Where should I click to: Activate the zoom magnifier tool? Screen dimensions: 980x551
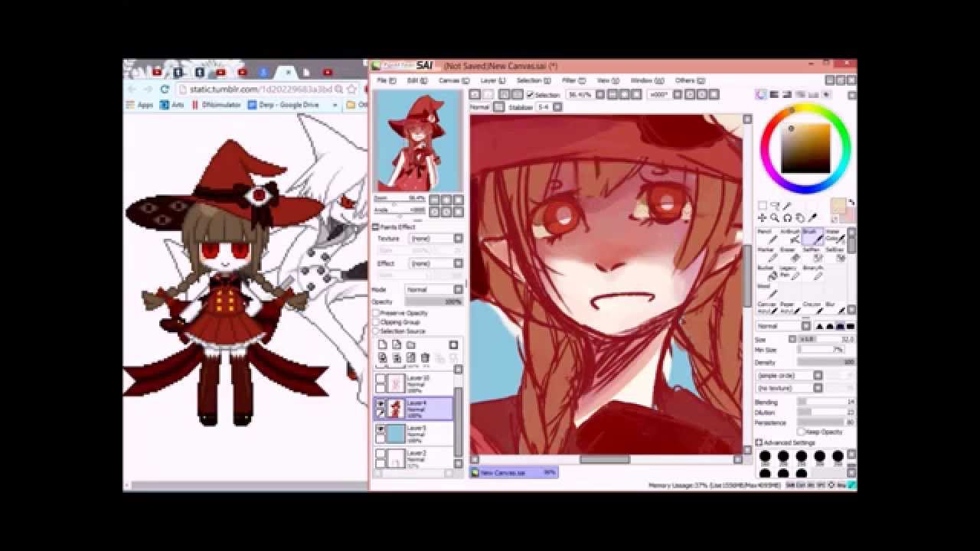[776, 218]
